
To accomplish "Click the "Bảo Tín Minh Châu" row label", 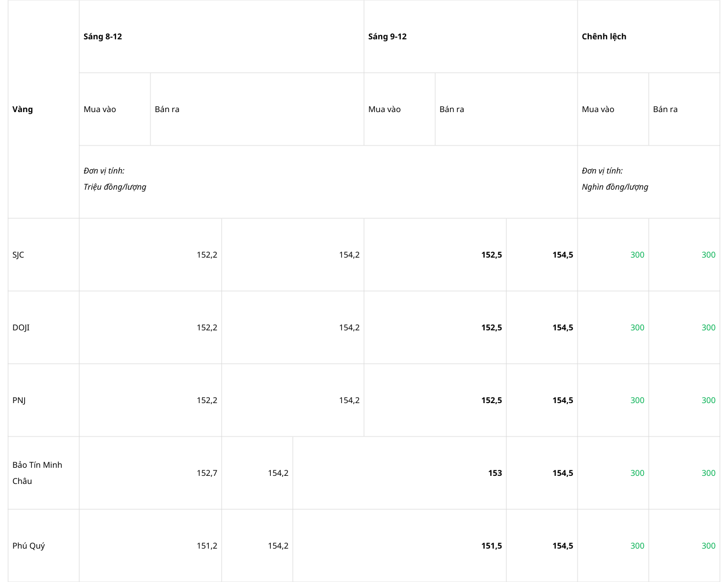I will tap(37, 473).
